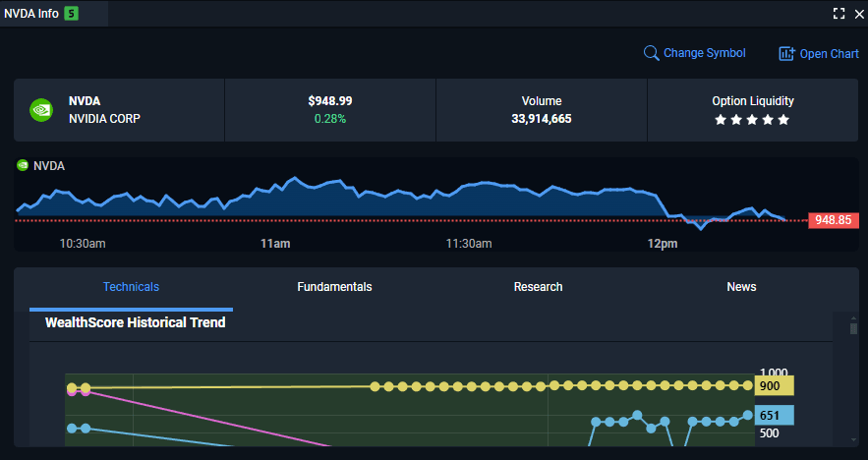Click the 11:30am time axis label
Screen dimensions: 868x460
pos(469,244)
